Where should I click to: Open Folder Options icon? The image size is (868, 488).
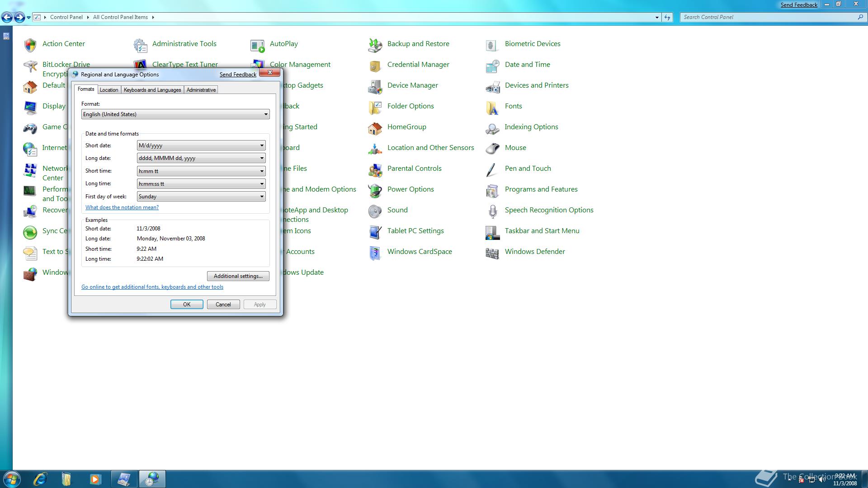click(375, 107)
